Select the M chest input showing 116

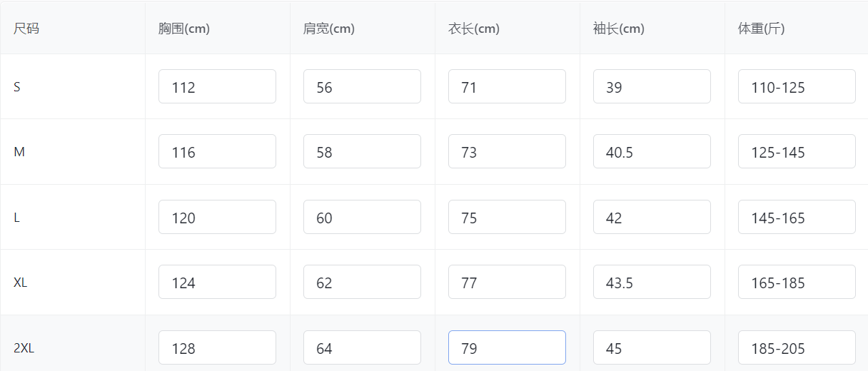pos(217,151)
